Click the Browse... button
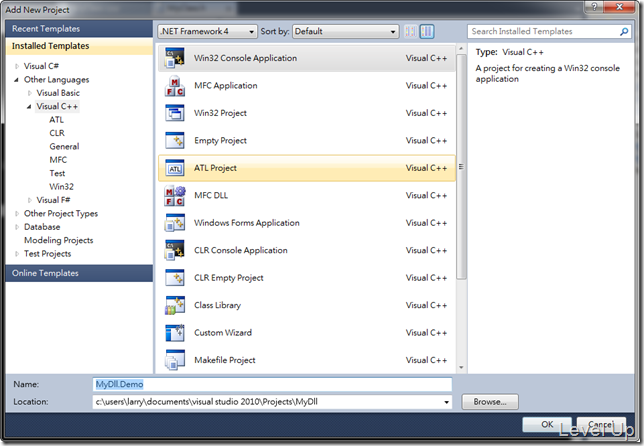644x446 pixels. pos(490,402)
